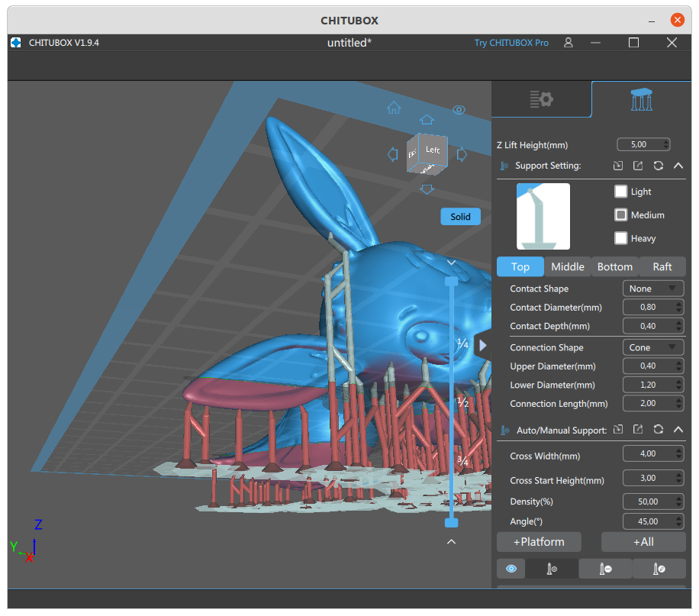Enable the Light support checkbox
This screenshot has width=699, height=616.
pyautogui.click(x=620, y=192)
